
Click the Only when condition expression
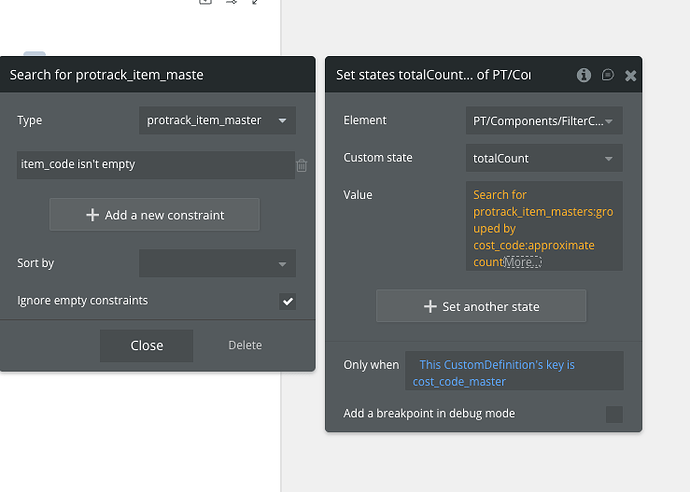point(510,372)
